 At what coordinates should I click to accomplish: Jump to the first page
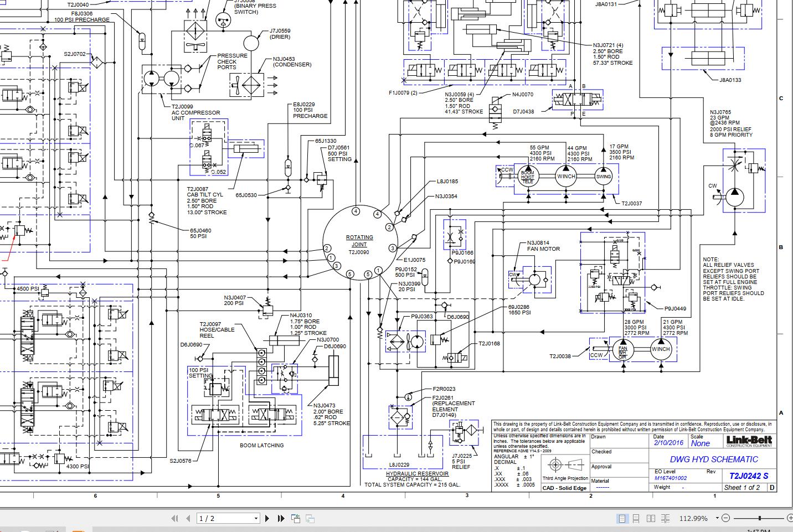coord(175,518)
